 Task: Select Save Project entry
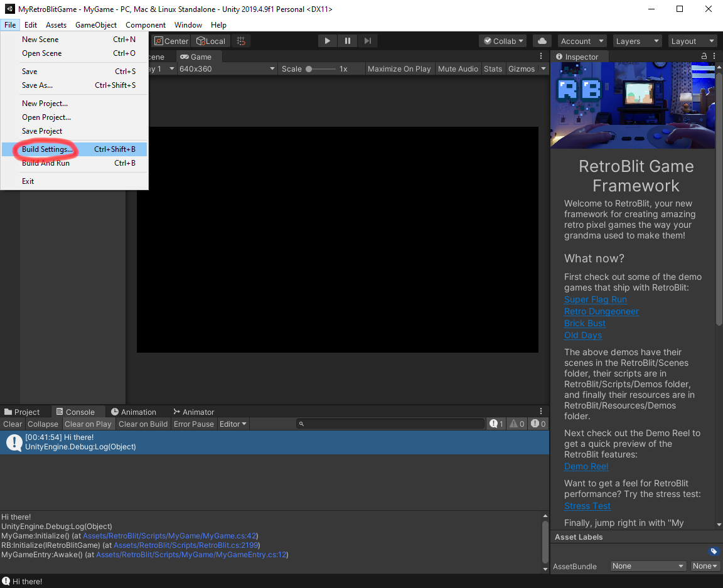pos(74,131)
